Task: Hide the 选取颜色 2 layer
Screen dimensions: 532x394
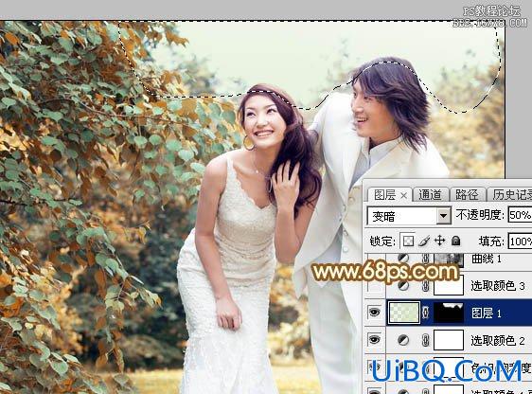Action: coord(374,340)
